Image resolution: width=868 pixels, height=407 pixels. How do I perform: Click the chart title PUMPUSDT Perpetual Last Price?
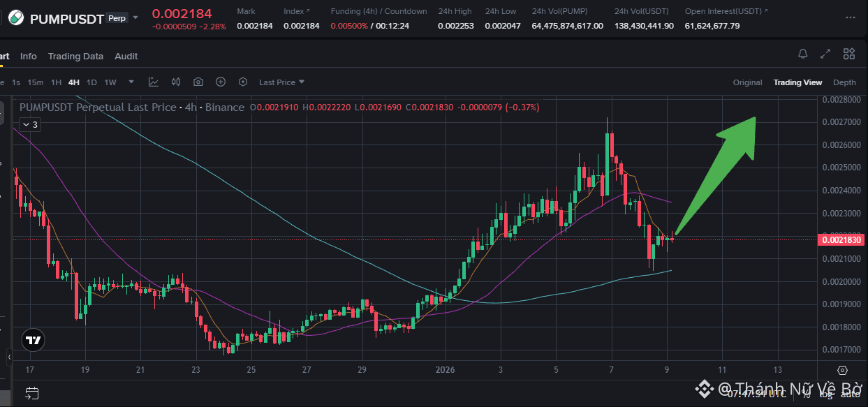pos(98,108)
